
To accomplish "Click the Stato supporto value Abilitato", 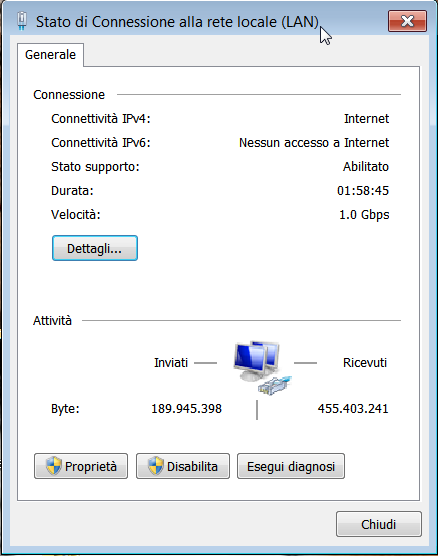I will click(x=366, y=167).
